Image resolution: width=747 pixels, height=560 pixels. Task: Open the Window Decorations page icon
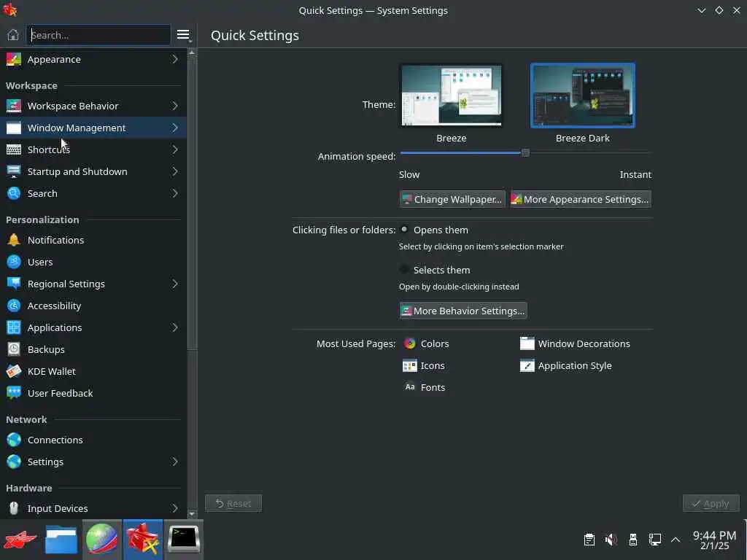point(527,344)
